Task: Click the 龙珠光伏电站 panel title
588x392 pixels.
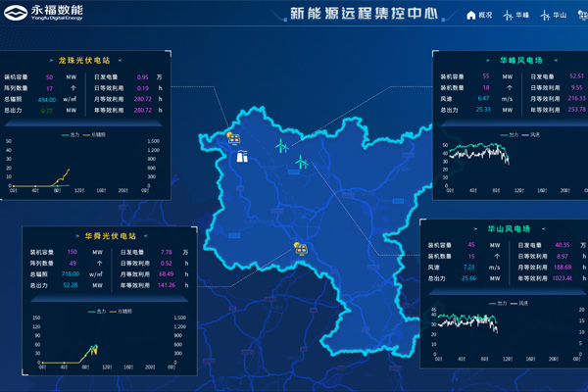Action: pyautogui.click(x=85, y=61)
